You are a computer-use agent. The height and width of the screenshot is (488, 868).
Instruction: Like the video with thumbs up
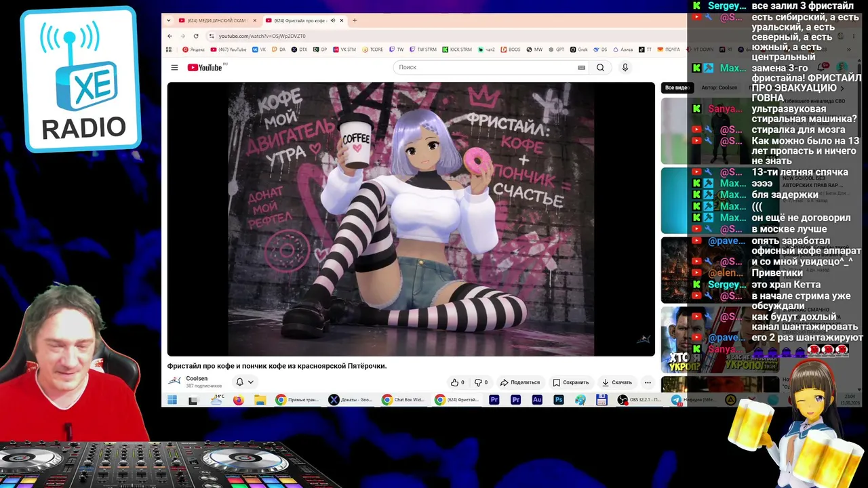pyautogui.click(x=458, y=382)
